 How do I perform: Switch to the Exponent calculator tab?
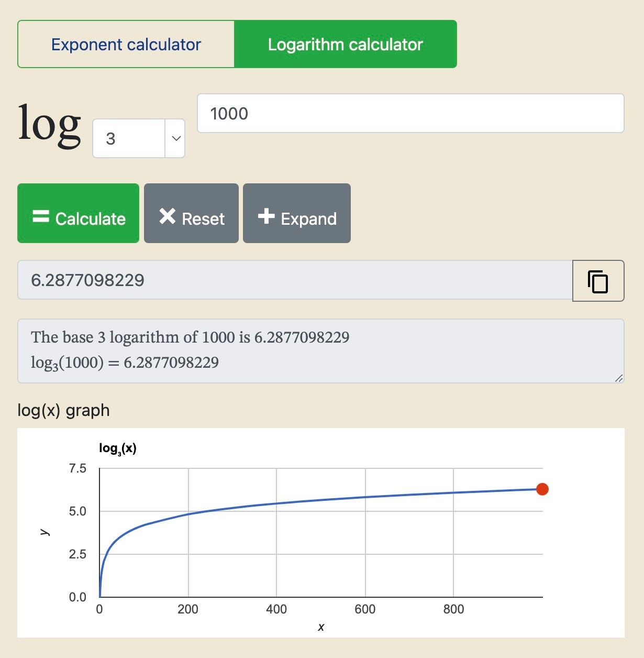pos(126,44)
